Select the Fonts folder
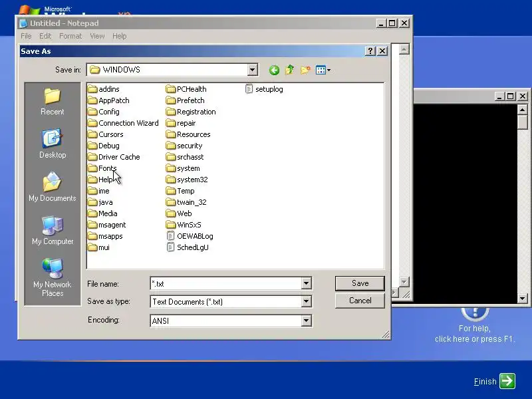532x399 pixels. click(x=102, y=168)
